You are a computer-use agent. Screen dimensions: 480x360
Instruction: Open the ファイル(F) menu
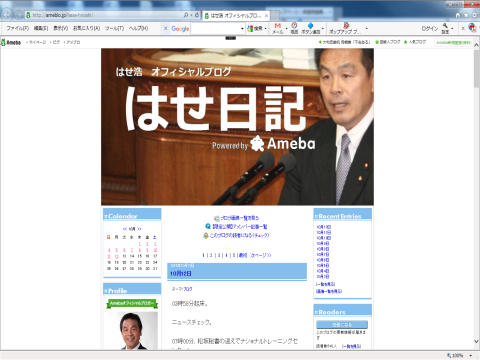click(18, 29)
